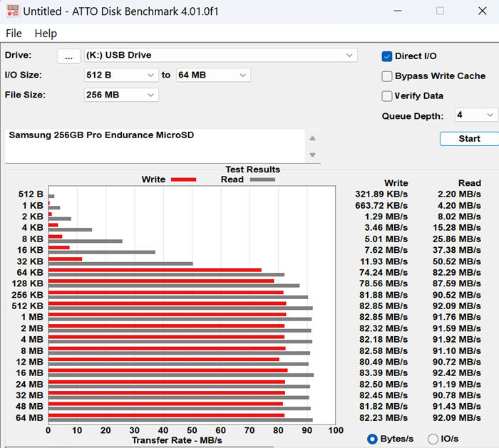Minimize the ATTO Disk Benchmark window
Viewport: 499px width, 448px height.
(398, 11)
